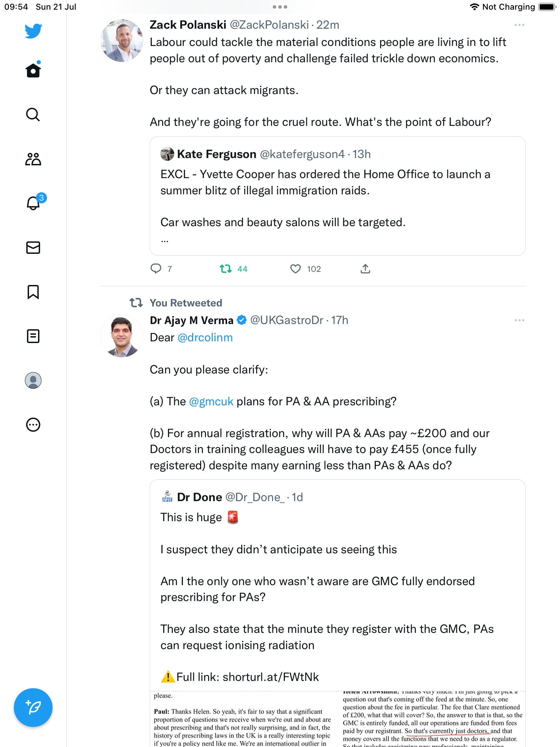560x747 pixels.
Task: Open the Communities people icon
Action: click(x=33, y=159)
